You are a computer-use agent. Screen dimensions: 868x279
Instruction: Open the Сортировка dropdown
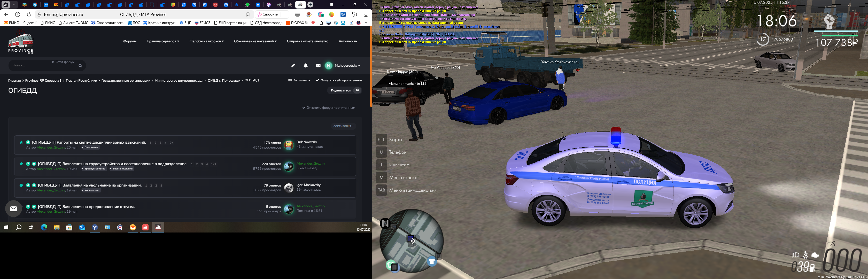pos(343,126)
